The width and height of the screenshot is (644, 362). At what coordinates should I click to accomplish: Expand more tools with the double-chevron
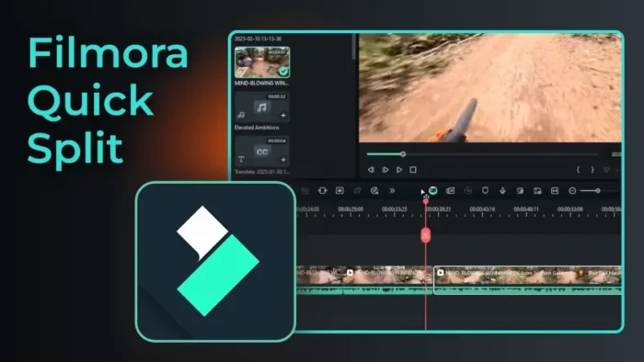tap(392, 190)
